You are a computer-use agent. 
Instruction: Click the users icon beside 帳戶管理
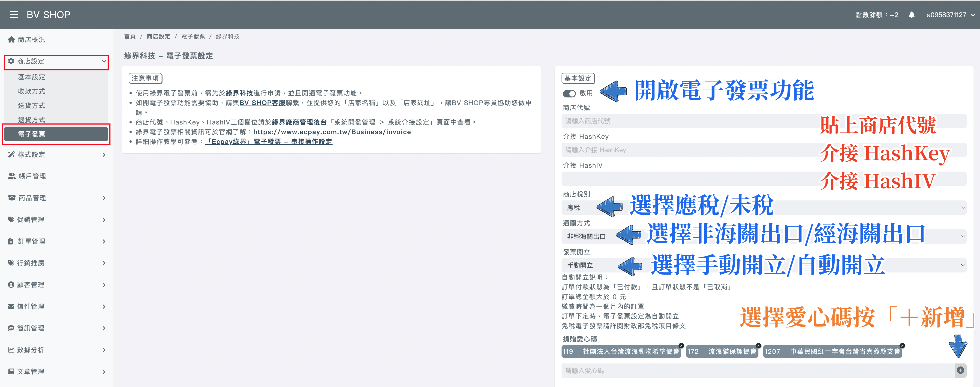(x=12, y=176)
